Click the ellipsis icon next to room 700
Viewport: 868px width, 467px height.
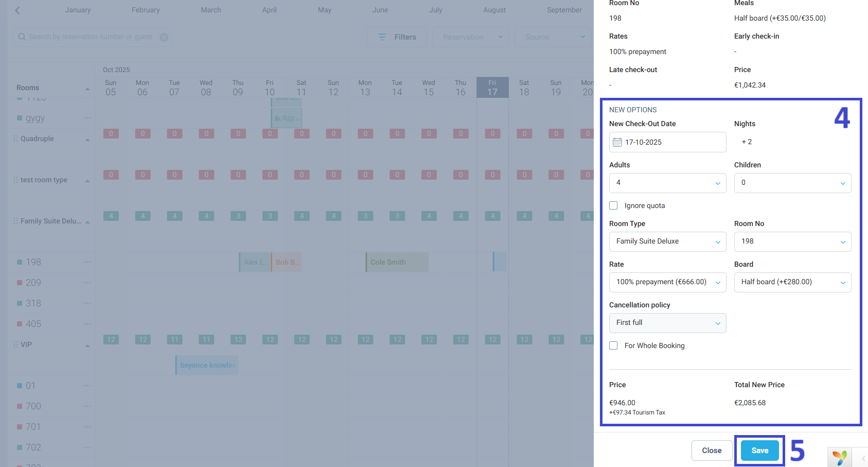(x=87, y=406)
